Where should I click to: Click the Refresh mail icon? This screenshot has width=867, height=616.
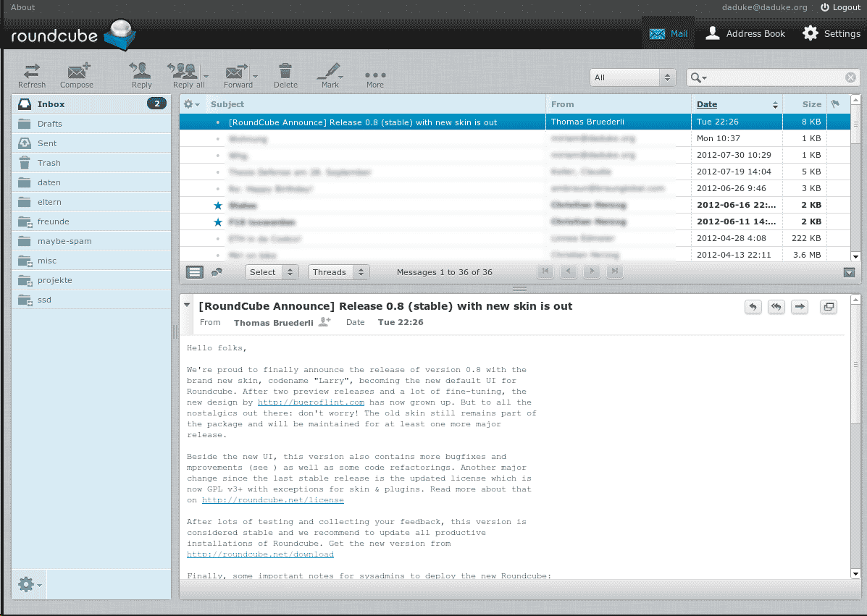[32, 74]
